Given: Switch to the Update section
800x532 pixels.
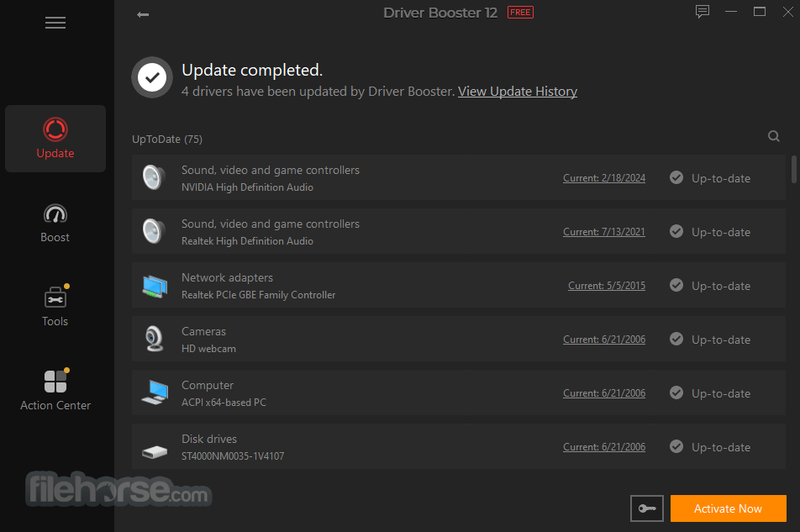Looking at the screenshot, I should 55,139.
